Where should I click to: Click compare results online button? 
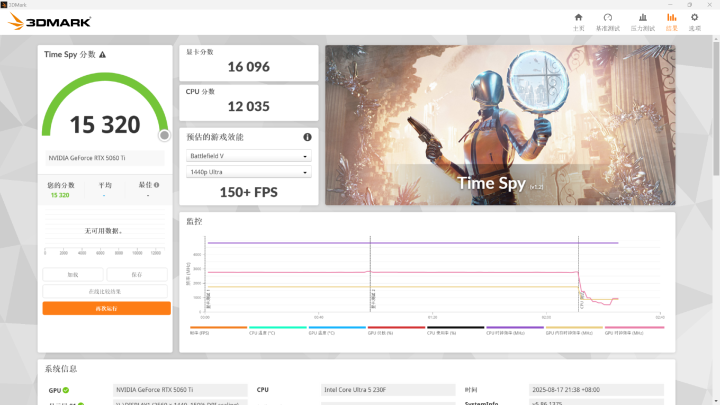point(106,291)
